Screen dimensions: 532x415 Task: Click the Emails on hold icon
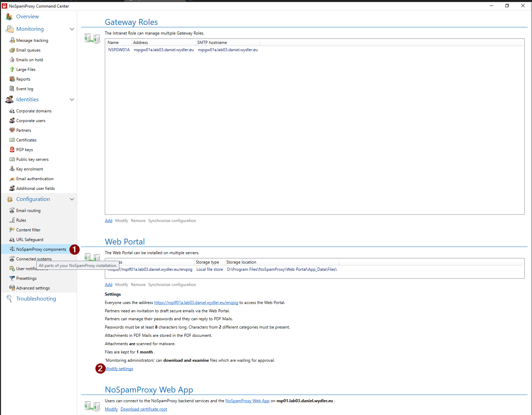pos(12,60)
